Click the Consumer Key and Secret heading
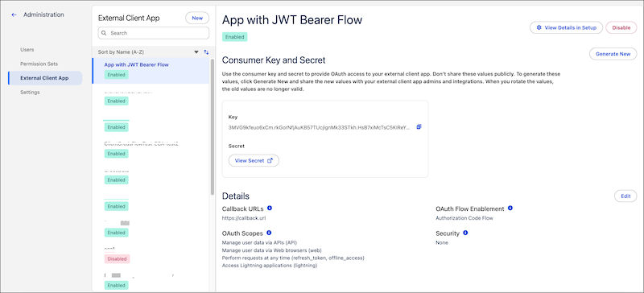This screenshot has width=644, height=293. coord(274,60)
